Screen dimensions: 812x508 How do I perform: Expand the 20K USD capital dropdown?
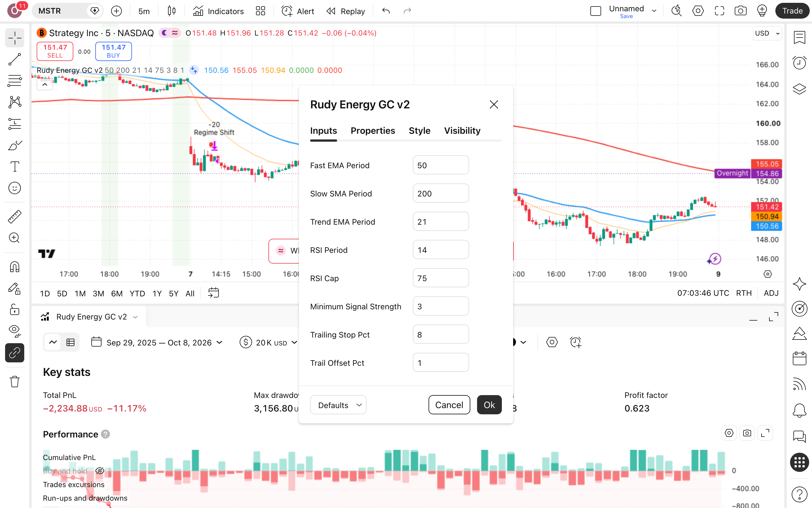[x=268, y=342]
